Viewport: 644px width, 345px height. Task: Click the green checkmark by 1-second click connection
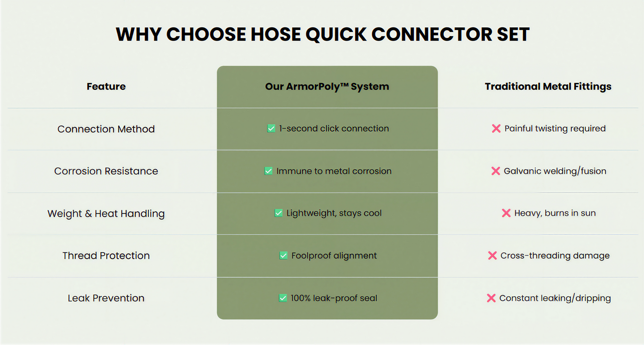(x=271, y=129)
